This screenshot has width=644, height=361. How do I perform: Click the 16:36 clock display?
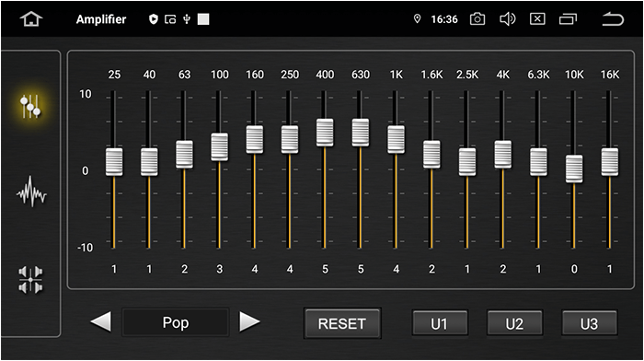click(x=444, y=19)
